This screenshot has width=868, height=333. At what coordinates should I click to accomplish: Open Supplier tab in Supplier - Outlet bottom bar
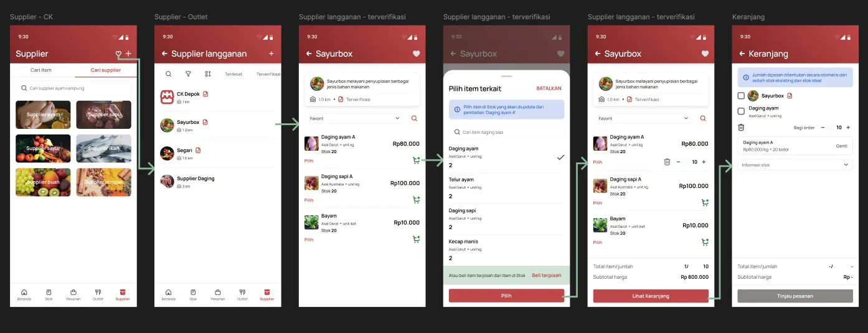pos(267,294)
